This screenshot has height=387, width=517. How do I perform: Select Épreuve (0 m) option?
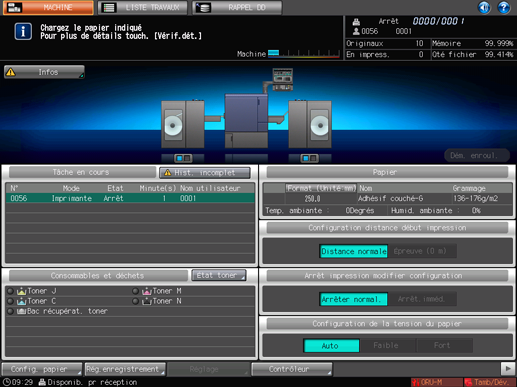tap(422, 251)
